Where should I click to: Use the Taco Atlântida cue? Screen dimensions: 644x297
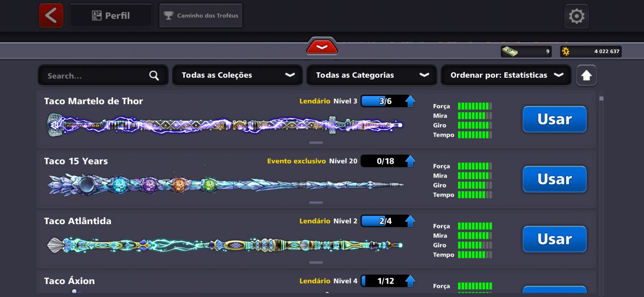tap(555, 239)
